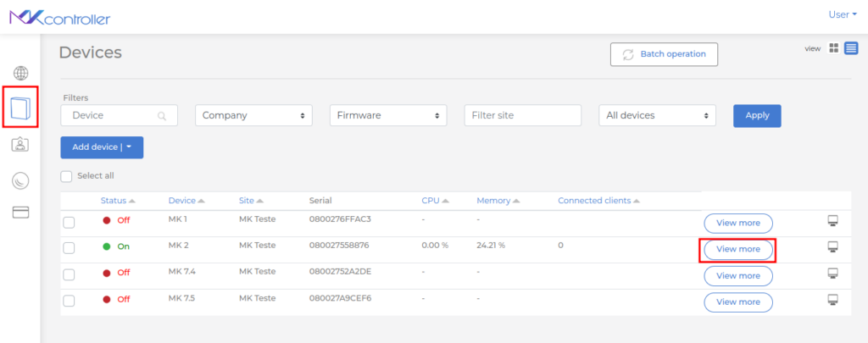The height and width of the screenshot is (343, 868).
Task: Switch to grid view layout
Action: point(833,49)
